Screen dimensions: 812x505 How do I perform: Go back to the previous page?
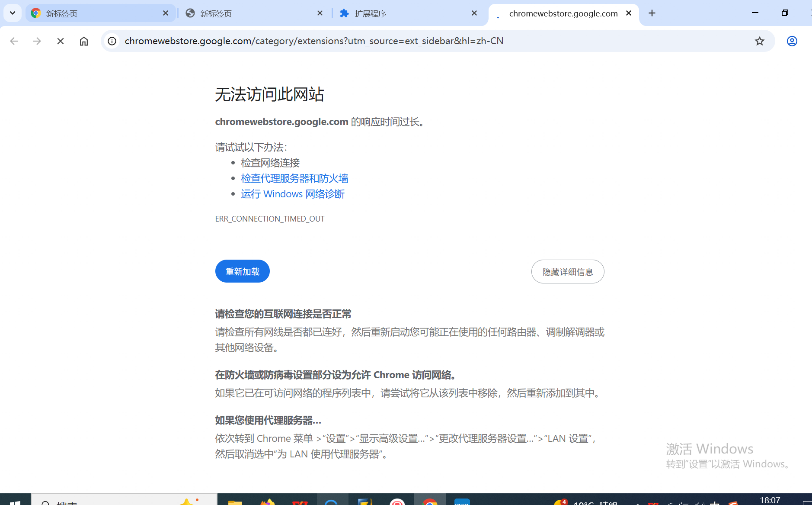[x=14, y=41]
